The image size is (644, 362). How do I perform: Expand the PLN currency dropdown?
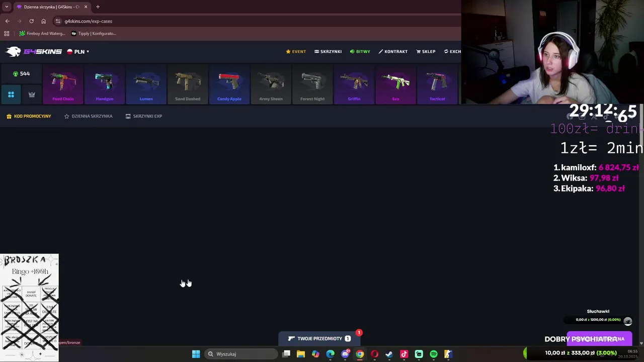coord(78,51)
